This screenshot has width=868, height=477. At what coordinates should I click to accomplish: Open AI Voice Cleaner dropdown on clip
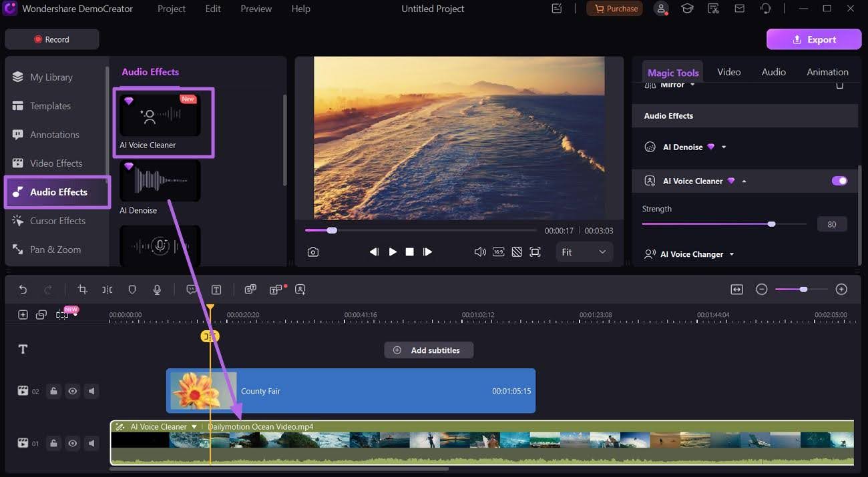pos(194,427)
